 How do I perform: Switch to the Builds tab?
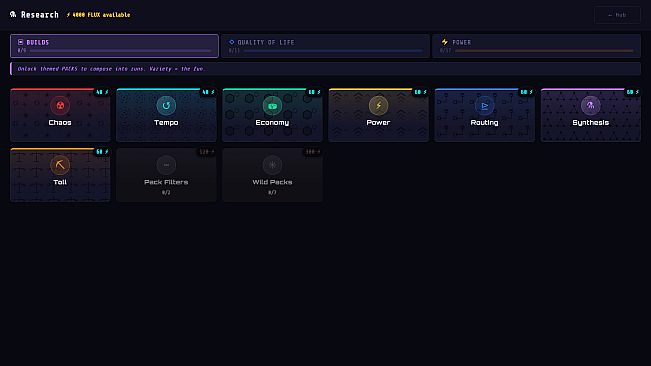[114, 46]
